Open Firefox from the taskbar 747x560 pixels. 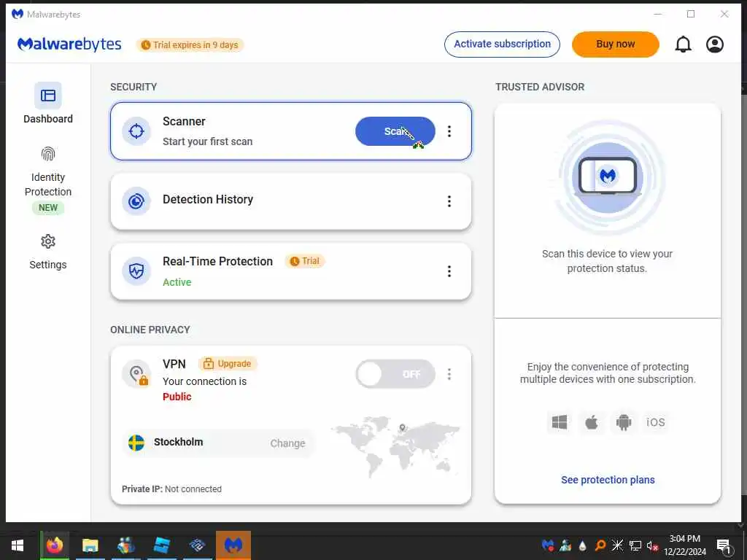click(54, 545)
